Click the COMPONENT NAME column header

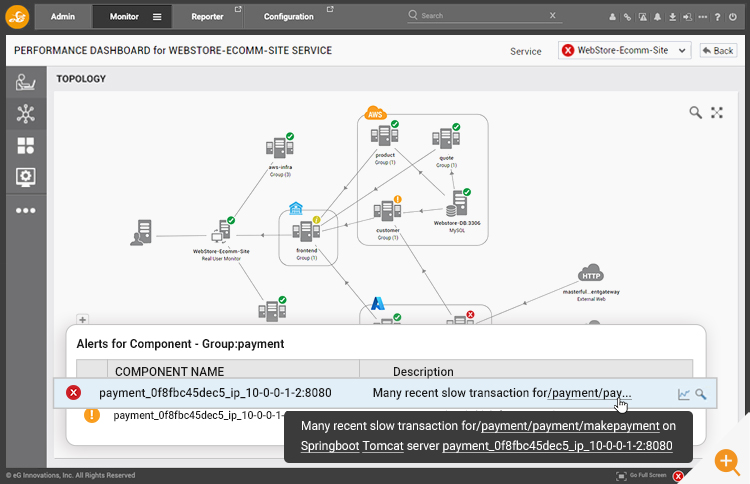point(169,372)
